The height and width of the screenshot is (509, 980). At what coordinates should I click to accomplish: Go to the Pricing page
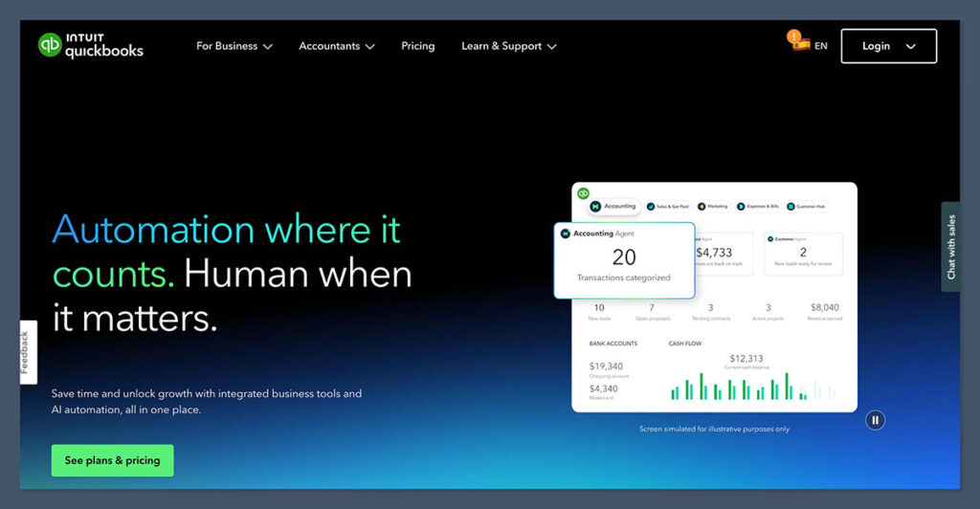pyautogui.click(x=417, y=46)
